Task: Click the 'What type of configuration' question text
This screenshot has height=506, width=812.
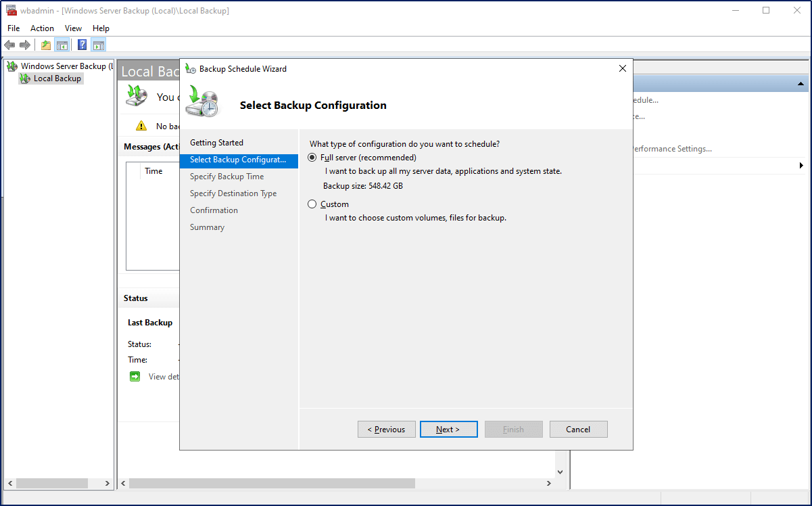Action: pos(404,144)
